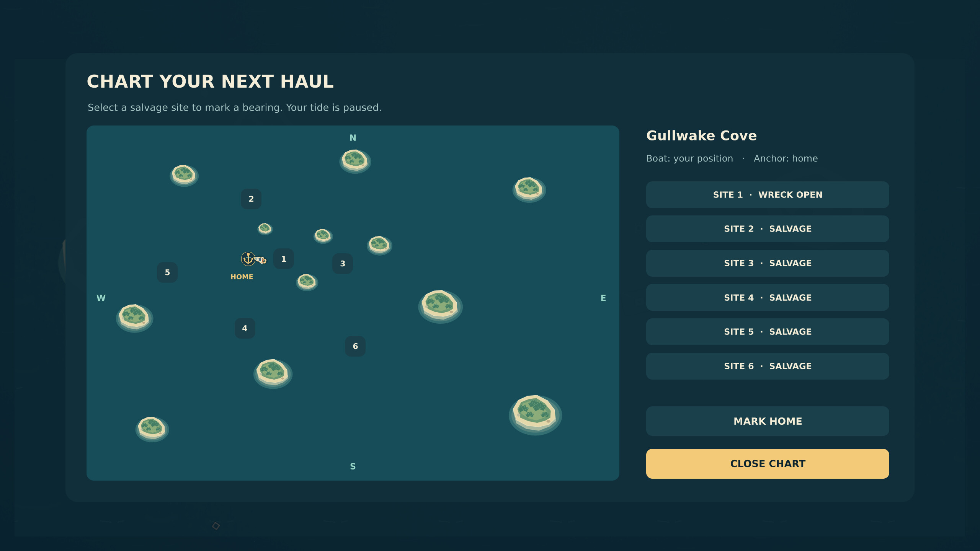Click the W compass label

click(101, 298)
